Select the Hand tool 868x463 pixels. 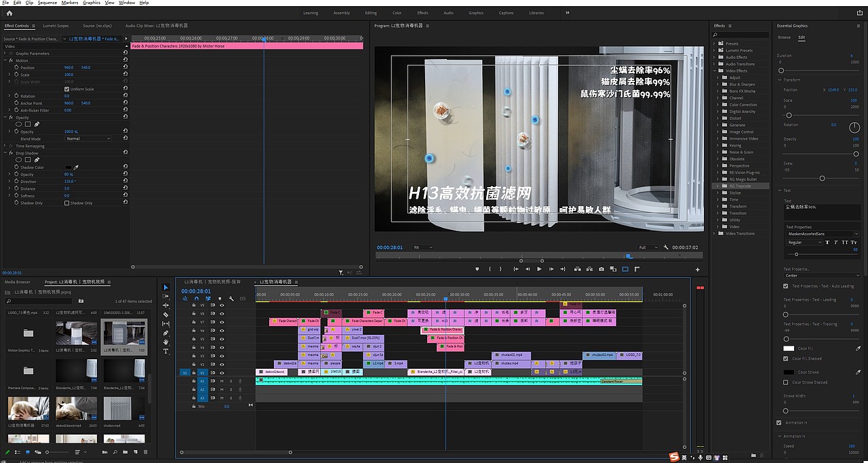click(166, 342)
